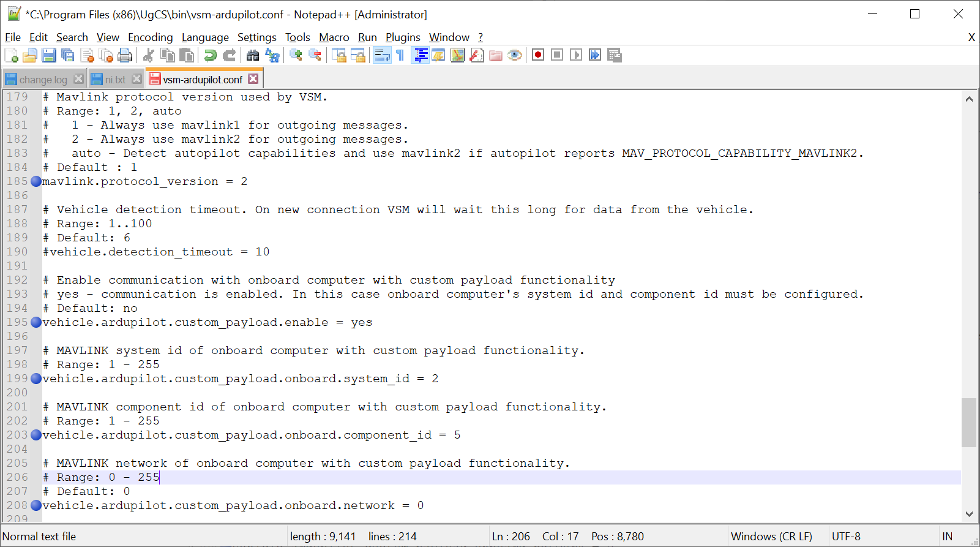
Task: Click the Zoom In magnifier icon
Action: [x=296, y=55]
